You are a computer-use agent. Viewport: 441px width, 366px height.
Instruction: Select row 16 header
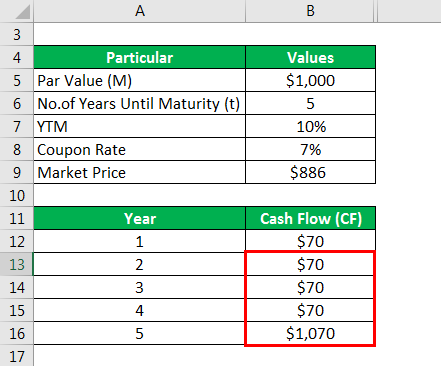click(17, 333)
